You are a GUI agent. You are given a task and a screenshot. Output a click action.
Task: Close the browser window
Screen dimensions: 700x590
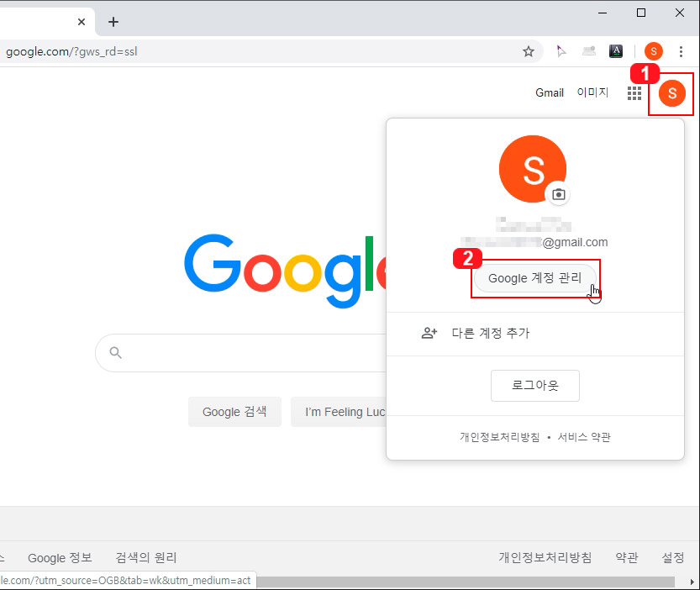(x=680, y=13)
